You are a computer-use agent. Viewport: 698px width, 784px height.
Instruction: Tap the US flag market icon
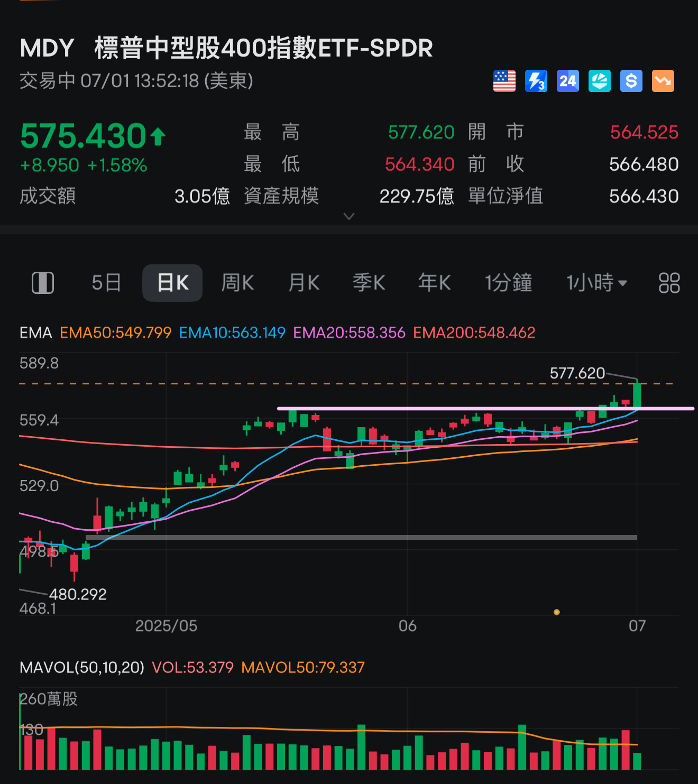(x=504, y=81)
